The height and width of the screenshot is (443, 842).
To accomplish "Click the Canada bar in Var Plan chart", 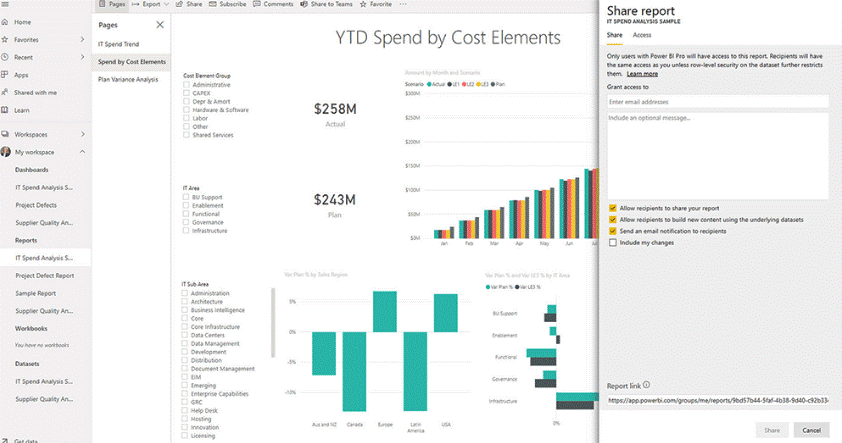I will click(354, 372).
